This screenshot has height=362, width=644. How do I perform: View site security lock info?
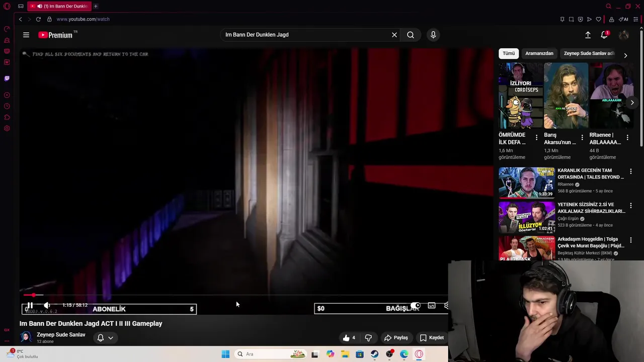pyautogui.click(x=49, y=19)
